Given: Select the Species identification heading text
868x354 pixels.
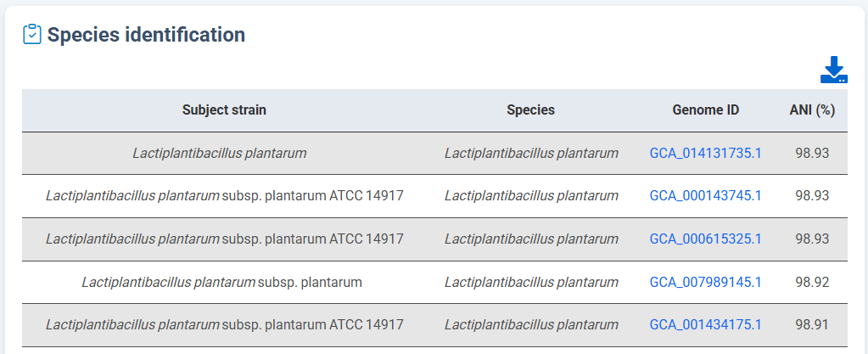Looking at the screenshot, I should 146,35.
